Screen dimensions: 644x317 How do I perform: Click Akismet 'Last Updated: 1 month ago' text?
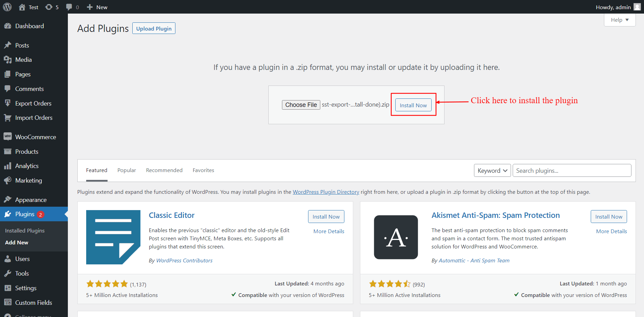click(x=593, y=284)
